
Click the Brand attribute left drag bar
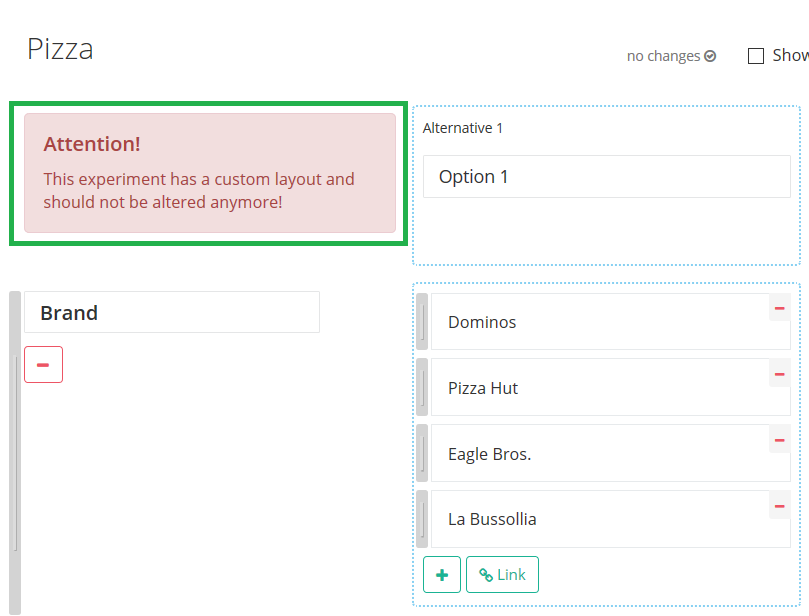[14, 452]
